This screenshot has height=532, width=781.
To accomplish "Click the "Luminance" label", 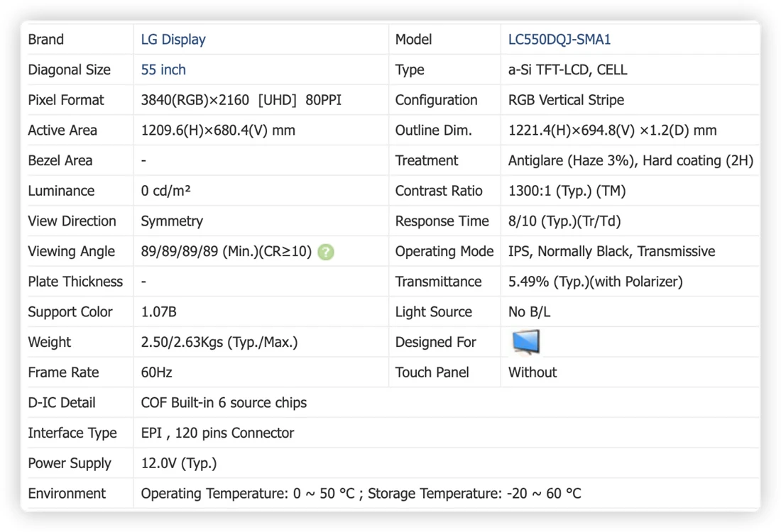I will pyautogui.click(x=61, y=191).
